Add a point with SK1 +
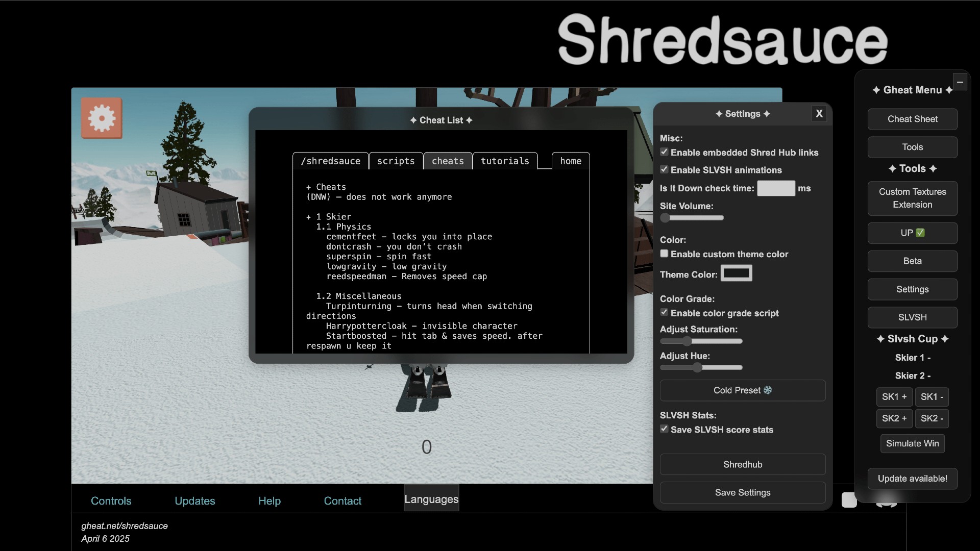 click(x=894, y=396)
